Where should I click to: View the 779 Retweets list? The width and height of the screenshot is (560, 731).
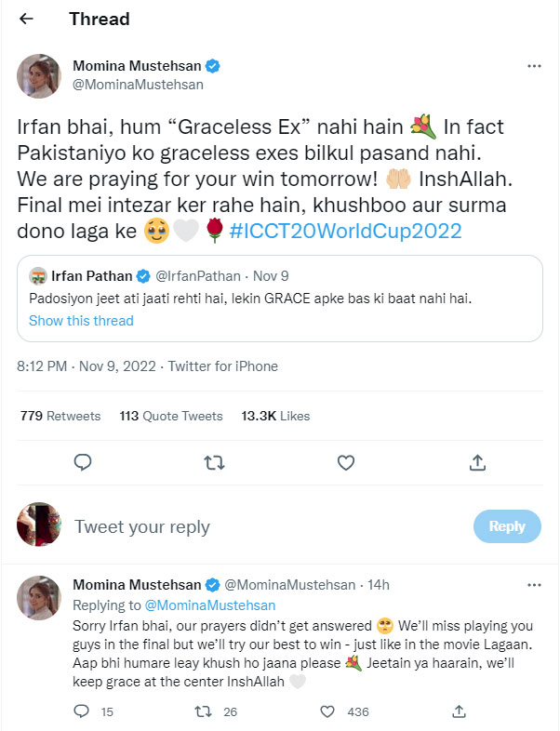click(60, 416)
